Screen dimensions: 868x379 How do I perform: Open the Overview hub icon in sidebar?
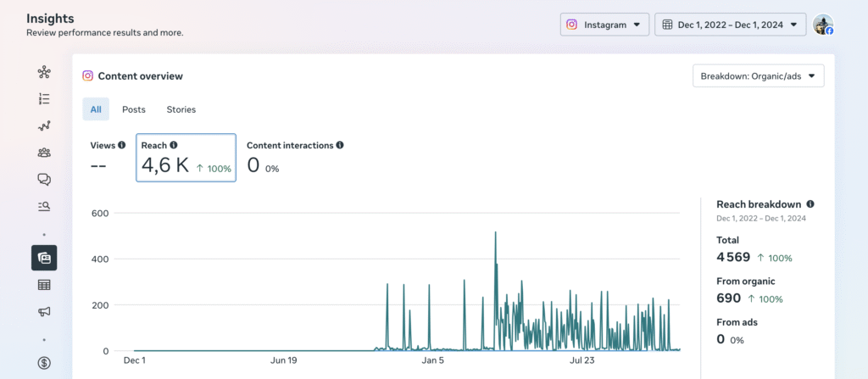[44, 72]
